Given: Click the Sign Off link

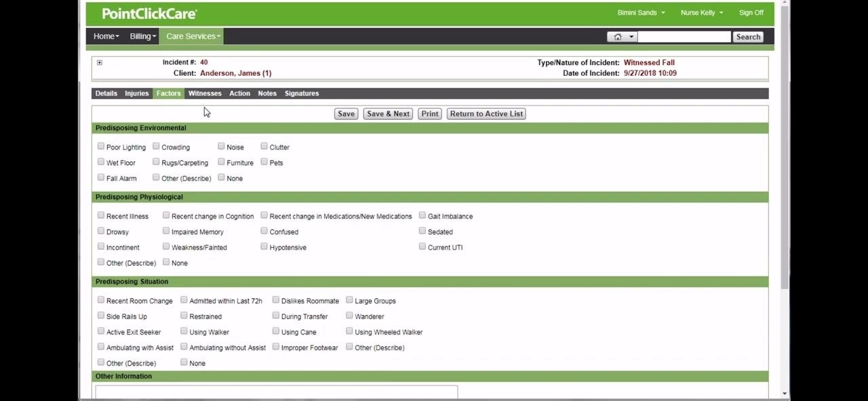Looking at the screenshot, I should click(x=751, y=13).
